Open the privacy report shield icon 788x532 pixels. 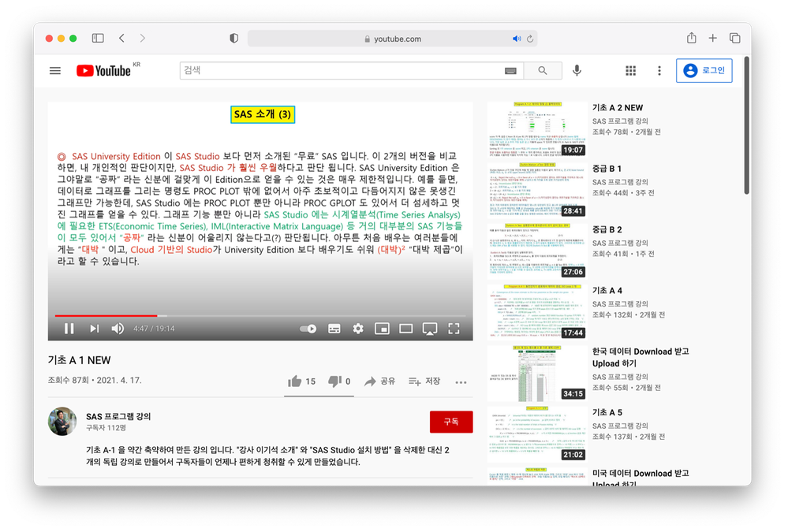point(233,38)
